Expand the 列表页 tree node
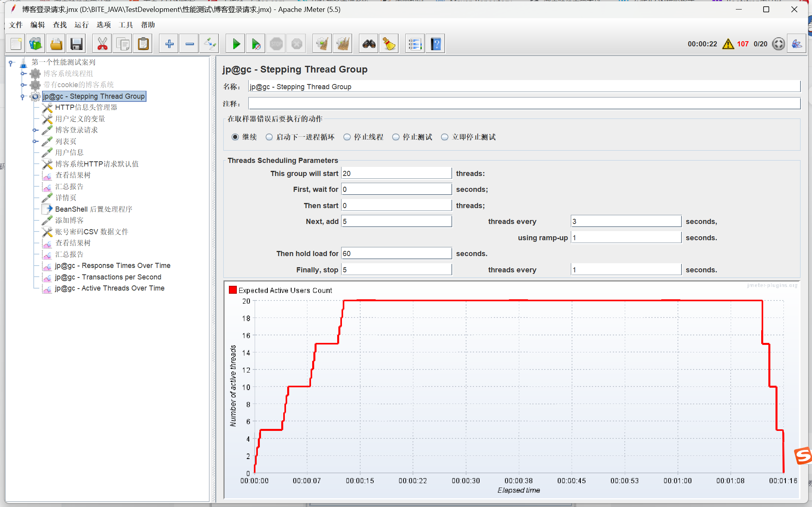This screenshot has width=812, height=507. click(x=35, y=141)
